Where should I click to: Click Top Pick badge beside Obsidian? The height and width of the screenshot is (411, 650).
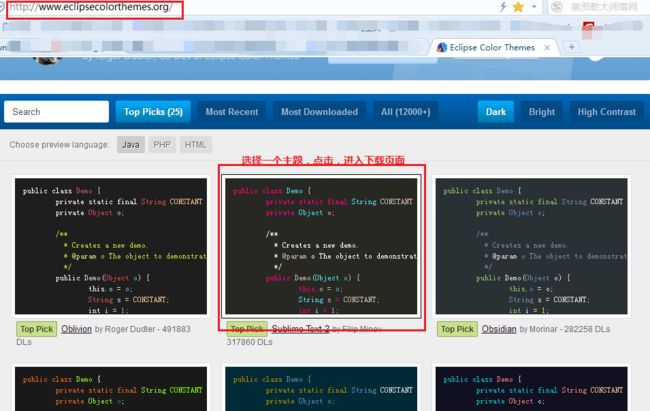457,329
